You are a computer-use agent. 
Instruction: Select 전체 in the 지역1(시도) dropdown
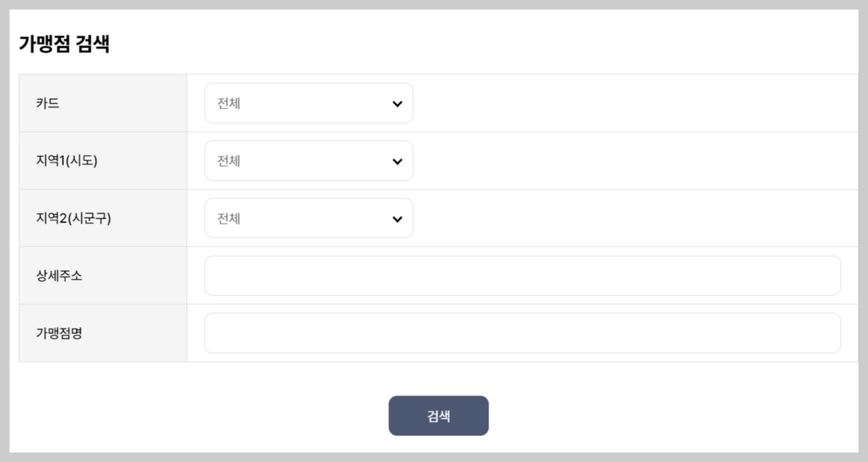228,160
